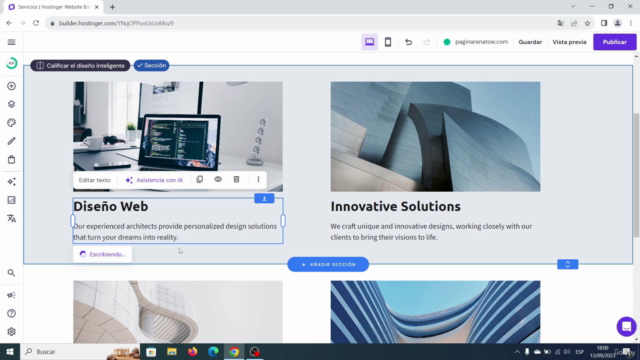Open the announcements megaphone icon
This screenshot has height=360, width=640.
pyautogui.click(x=11, y=295)
